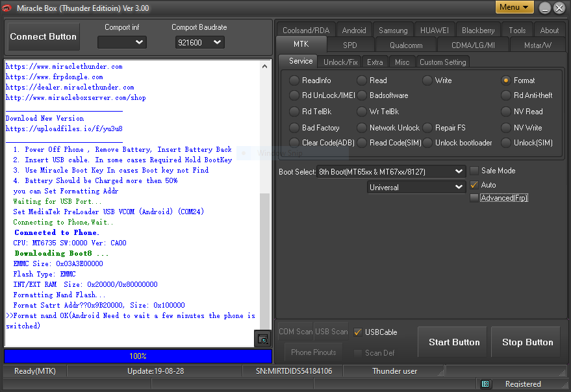Open the About tab
This screenshot has width=571, height=392.
[x=549, y=31]
